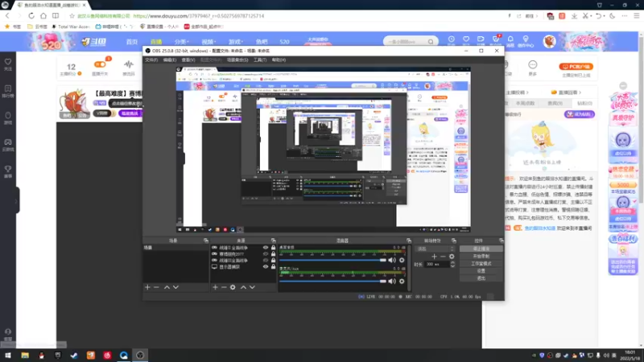Remove selected scene with the minus icon in Scenes panel

pyautogui.click(x=156, y=287)
